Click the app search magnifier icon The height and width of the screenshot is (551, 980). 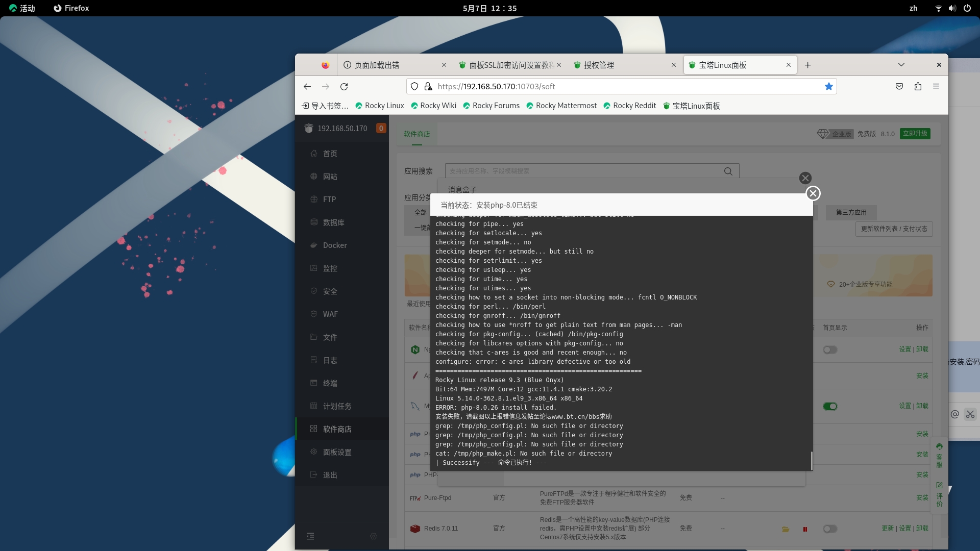(728, 171)
